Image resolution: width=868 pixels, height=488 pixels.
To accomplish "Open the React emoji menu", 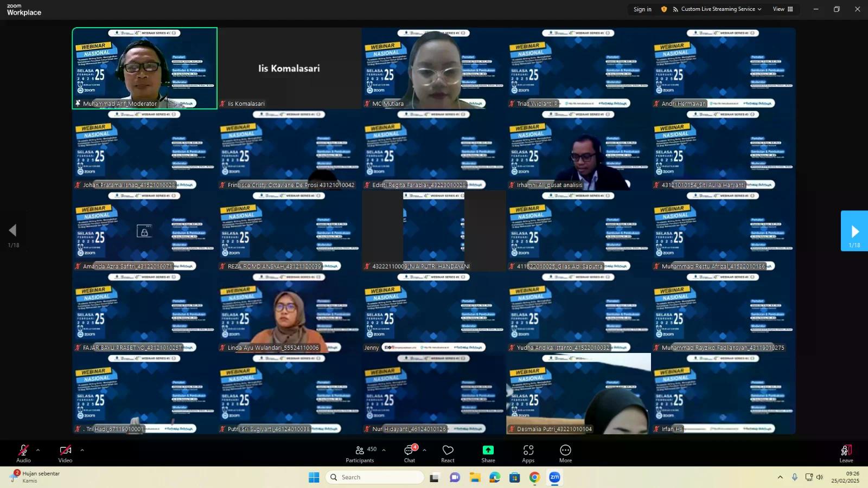I will [448, 454].
